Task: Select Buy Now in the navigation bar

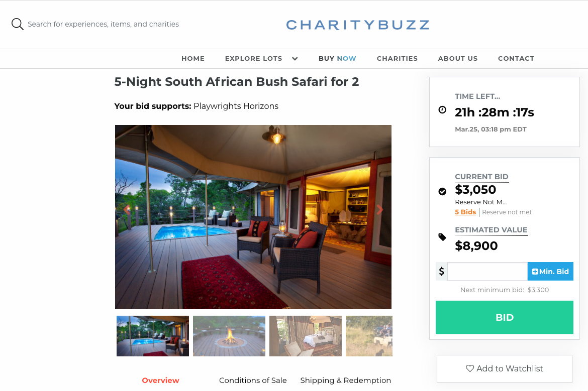Action: tap(337, 58)
